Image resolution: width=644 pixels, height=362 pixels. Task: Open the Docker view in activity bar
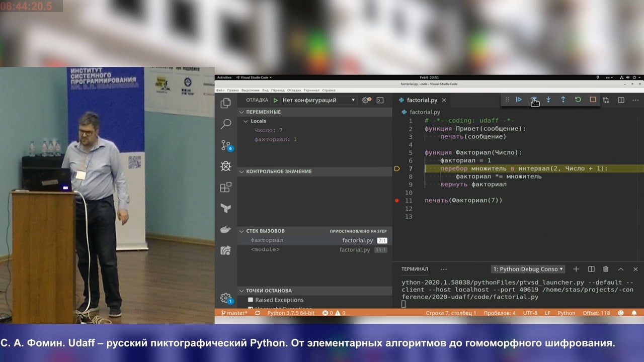click(226, 229)
